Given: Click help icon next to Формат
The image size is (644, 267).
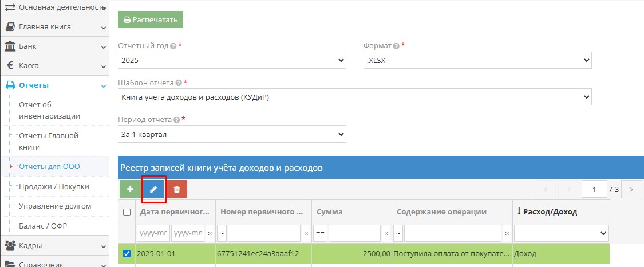Looking at the screenshot, I should [396, 46].
